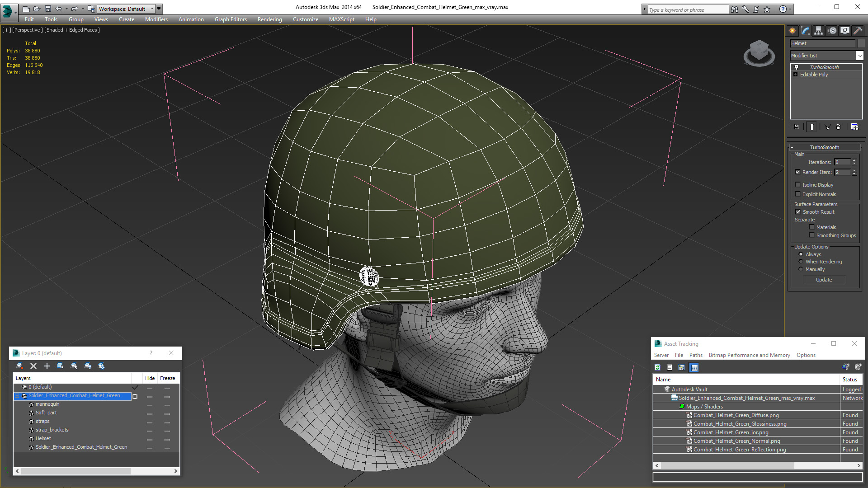Open the Paths menu in Asset Tracking
The height and width of the screenshot is (488, 868).
click(695, 355)
